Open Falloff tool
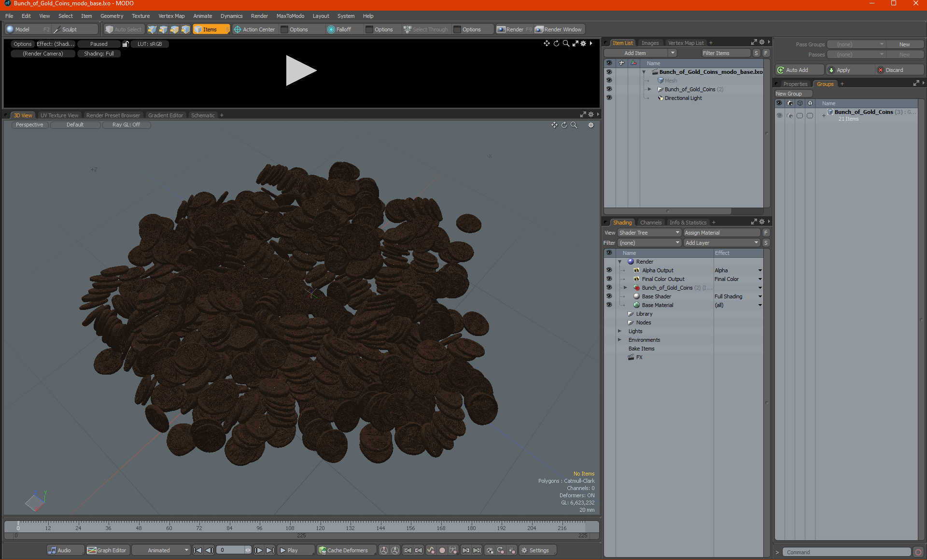Image resolution: width=927 pixels, height=560 pixels. tap(339, 29)
